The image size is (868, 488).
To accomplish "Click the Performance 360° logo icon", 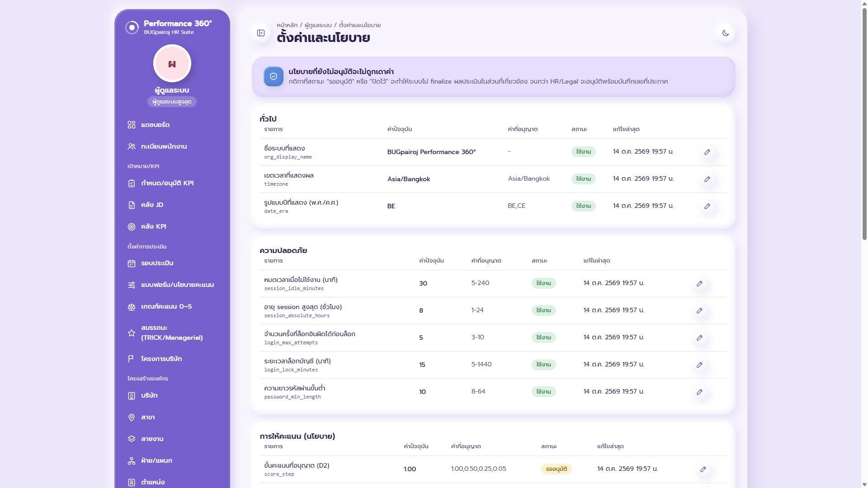I will [132, 28].
